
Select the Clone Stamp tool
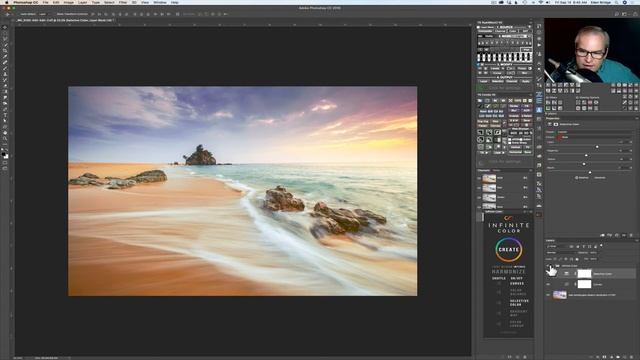5,74
